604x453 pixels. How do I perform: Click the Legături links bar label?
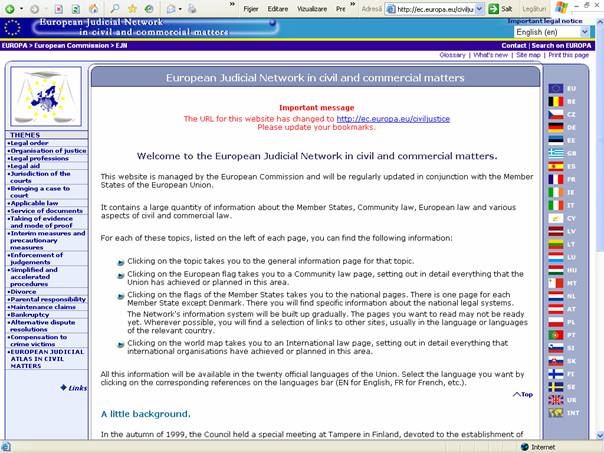click(x=534, y=9)
